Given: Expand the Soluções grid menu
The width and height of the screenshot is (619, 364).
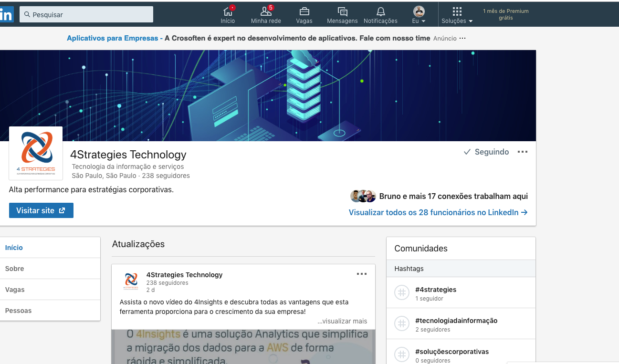Looking at the screenshot, I should (x=457, y=15).
